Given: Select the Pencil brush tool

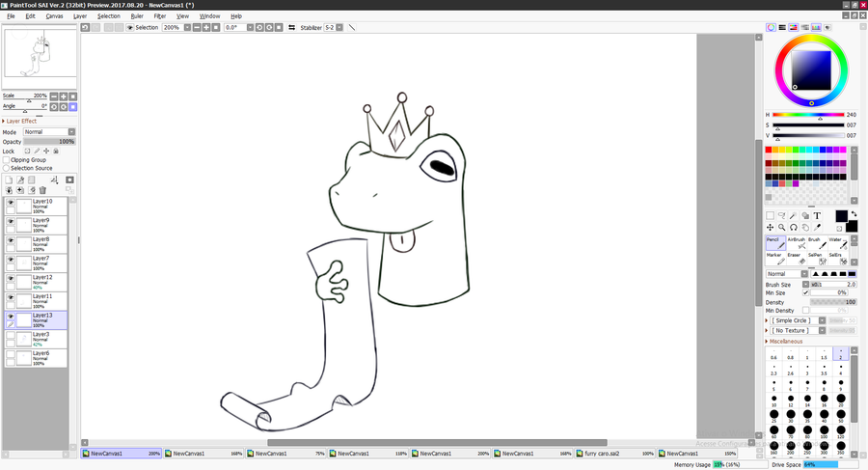Looking at the screenshot, I should 775,243.
